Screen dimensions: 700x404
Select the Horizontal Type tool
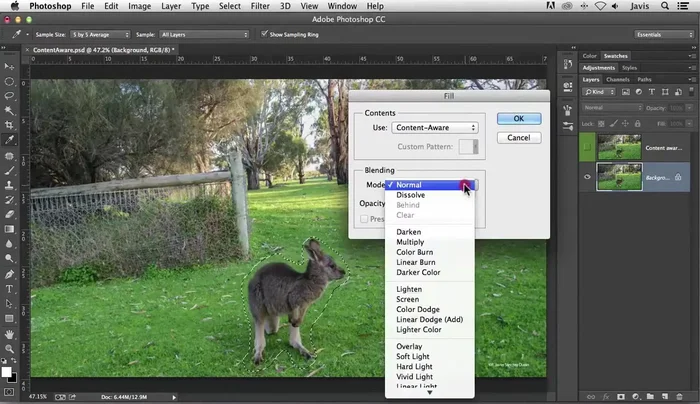pyautogui.click(x=9, y=288)
